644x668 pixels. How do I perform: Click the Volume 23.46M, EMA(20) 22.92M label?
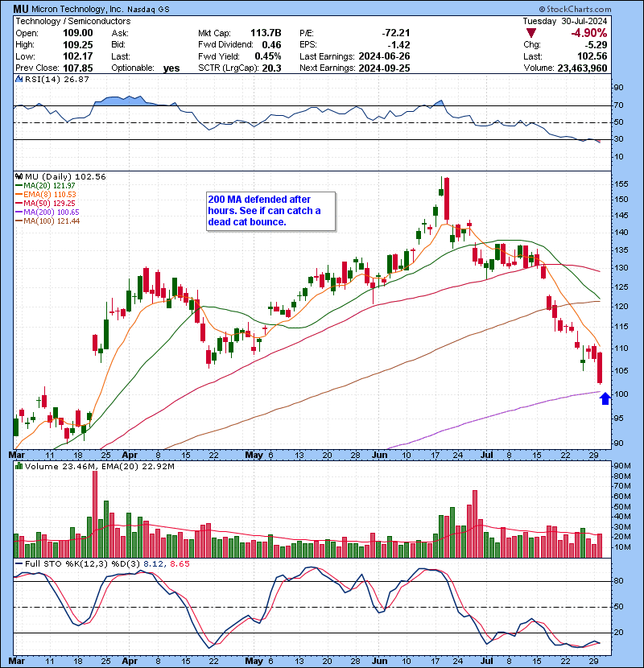(99, 466)
